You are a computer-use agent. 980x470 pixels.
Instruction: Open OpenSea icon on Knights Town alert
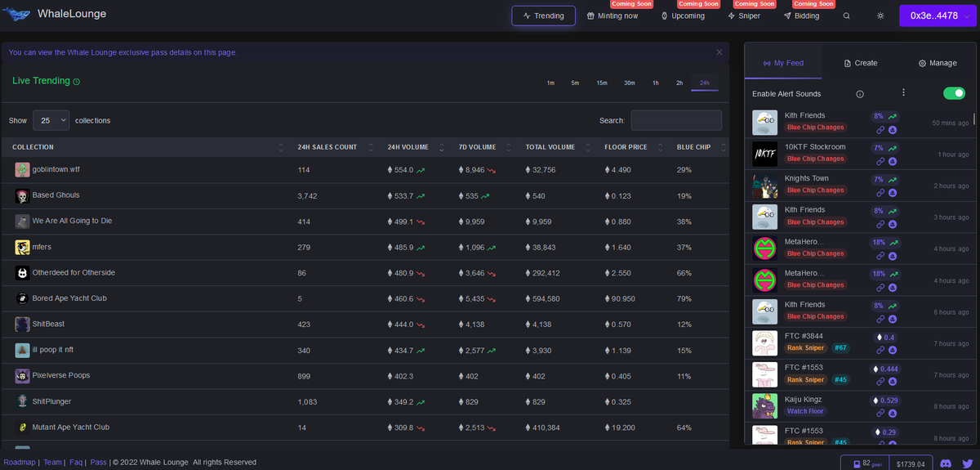[893, 193]
